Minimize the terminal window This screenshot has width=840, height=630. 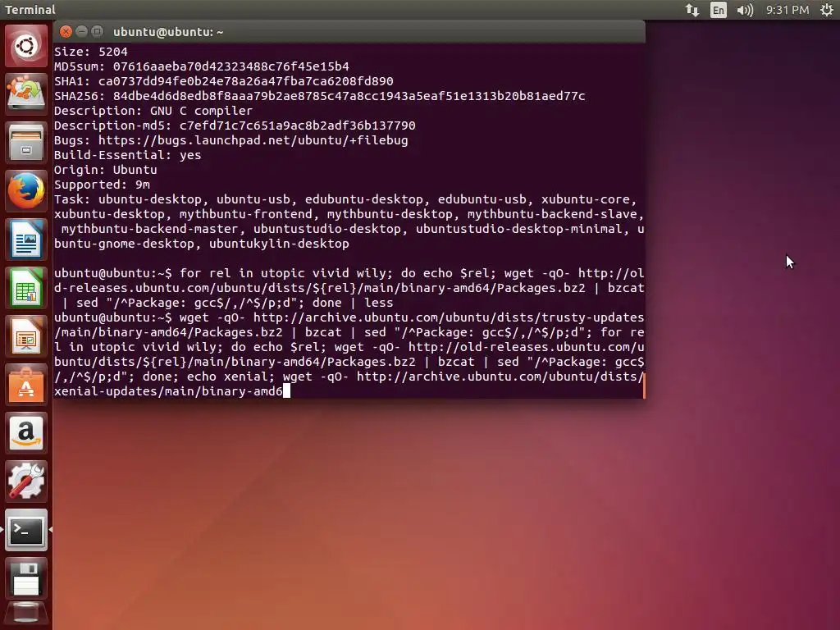[x=81, y=32]
